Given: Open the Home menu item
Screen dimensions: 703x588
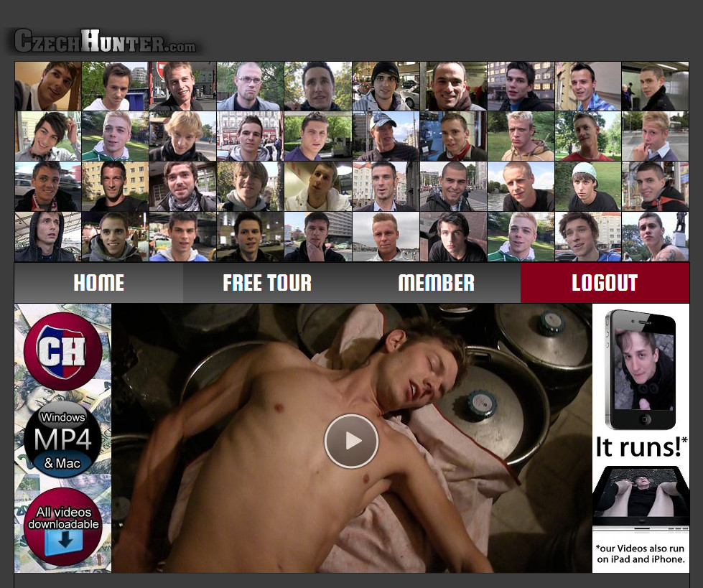Looking at the screenshot, I should tap(98, 283).
